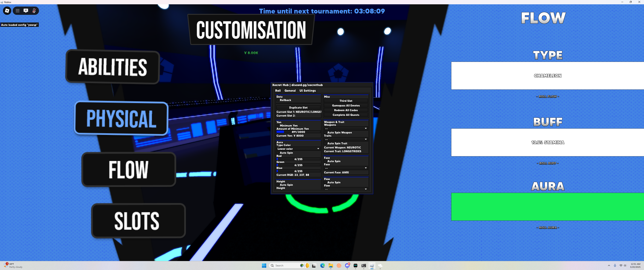Open Discord from the taskbar
This screenshot has height=270, width=644.
pyautogui.click(x=347, y=265)
